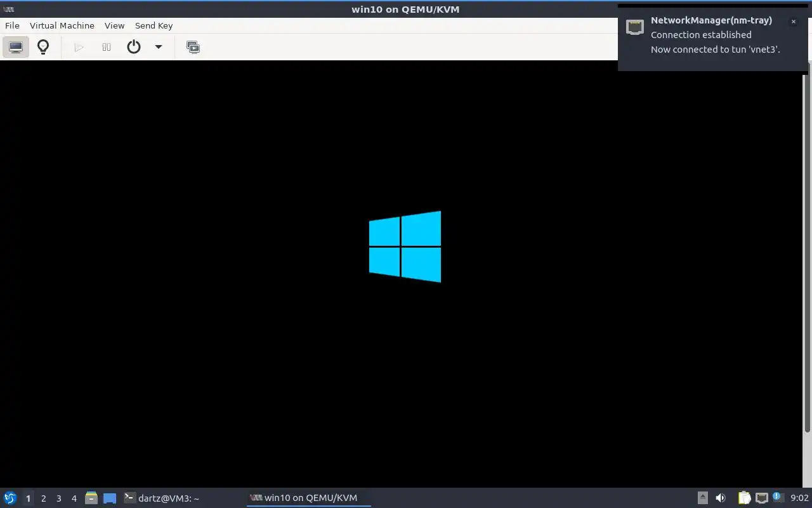Click 'Connection established' notification text

[701, 35]
